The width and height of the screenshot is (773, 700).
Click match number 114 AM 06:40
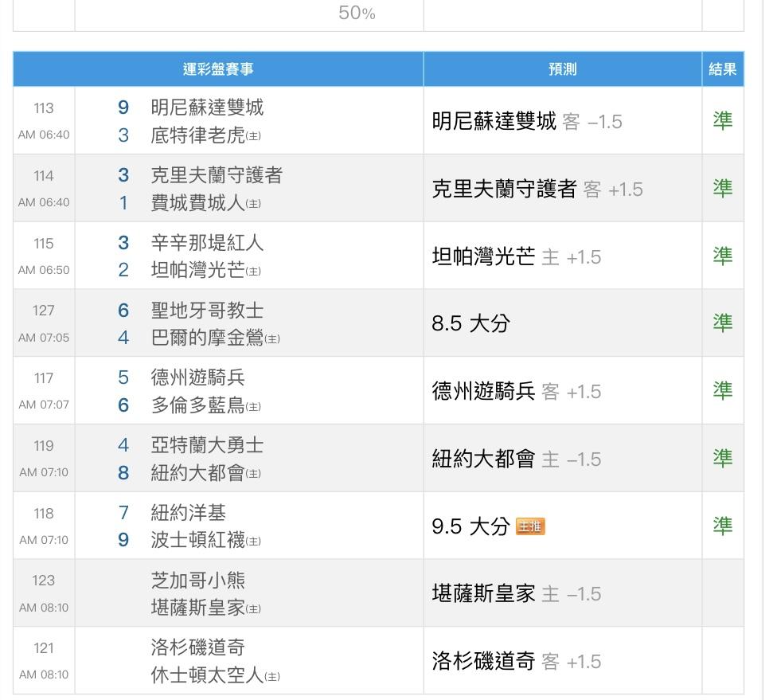click(44, 189)
